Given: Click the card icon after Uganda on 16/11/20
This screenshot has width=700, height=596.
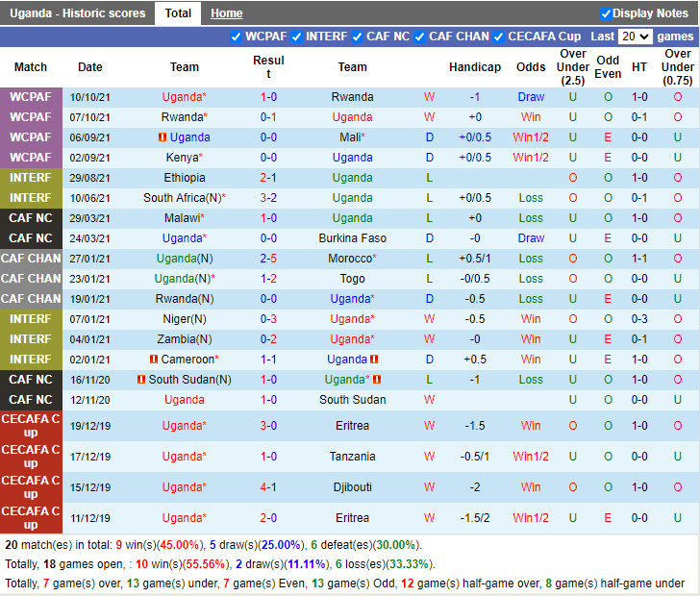Looking at the screenshot, I should (375, 380).
